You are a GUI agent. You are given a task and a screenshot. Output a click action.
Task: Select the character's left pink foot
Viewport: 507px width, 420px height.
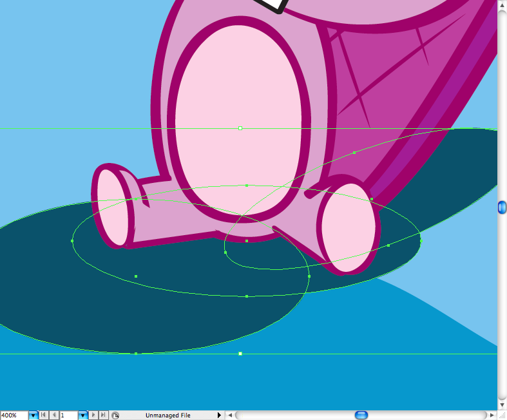[x=113, y=206]
